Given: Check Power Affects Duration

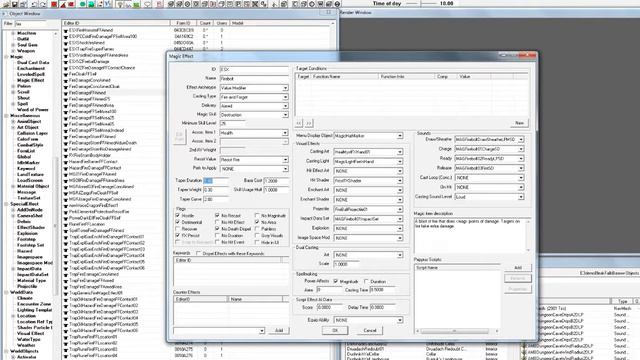Looking at the screenshot, I should click(367, 281).
